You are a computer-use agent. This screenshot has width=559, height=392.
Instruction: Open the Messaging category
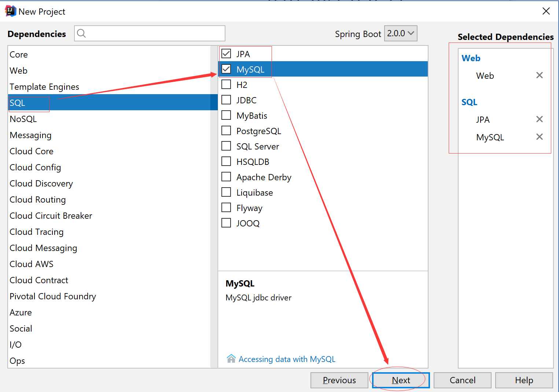point(109,135)
